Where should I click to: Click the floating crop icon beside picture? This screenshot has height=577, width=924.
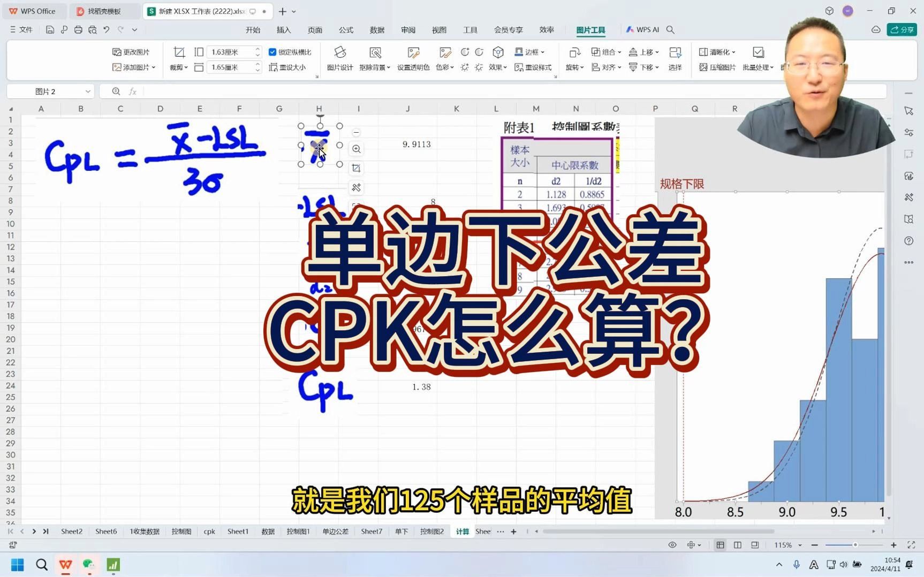pyautogui.click(x=356, y=168)
